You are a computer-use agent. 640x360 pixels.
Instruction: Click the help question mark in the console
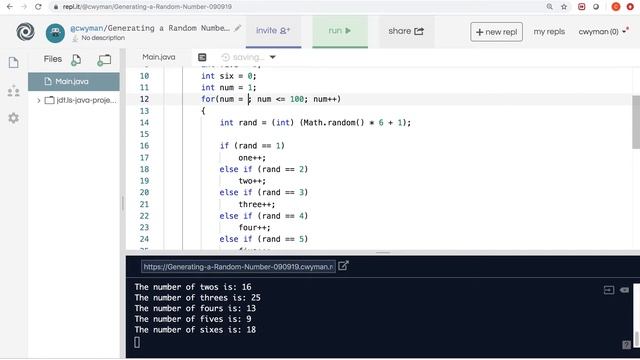pos(627,345)
